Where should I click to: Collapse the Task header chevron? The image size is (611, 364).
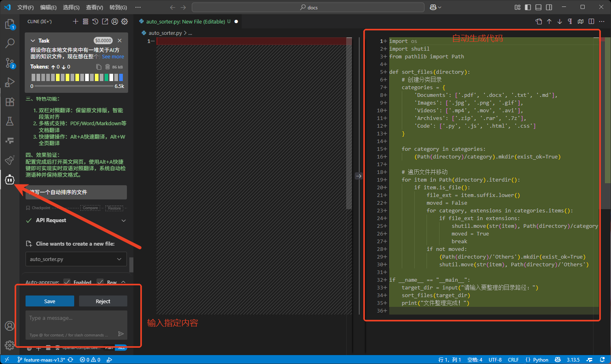click(x=33, y=41)
